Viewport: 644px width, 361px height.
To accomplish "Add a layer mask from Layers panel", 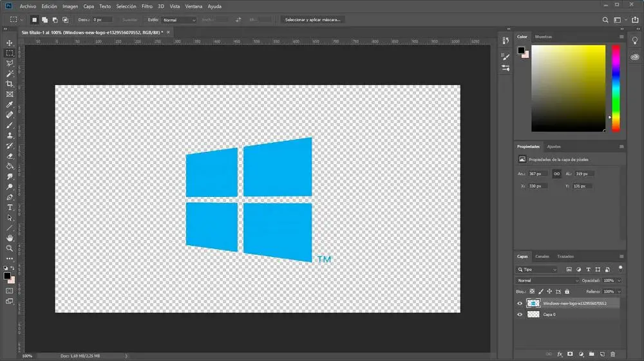I will coord(570,354).
